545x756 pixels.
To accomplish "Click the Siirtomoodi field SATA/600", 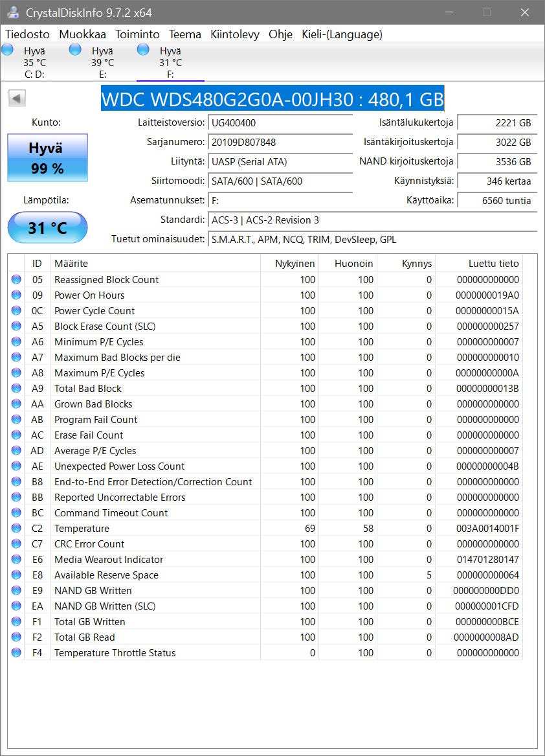I will point(280,181).
